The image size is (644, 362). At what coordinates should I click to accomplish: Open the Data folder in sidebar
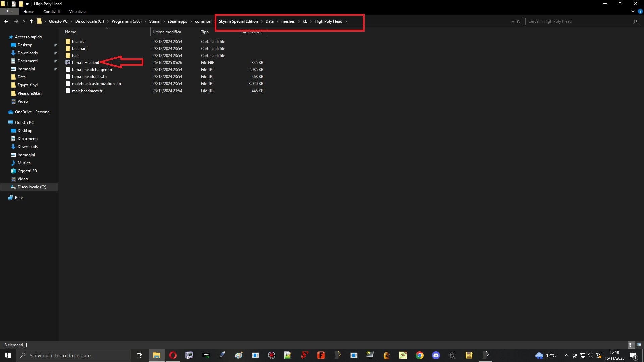[x=22, y=77]
